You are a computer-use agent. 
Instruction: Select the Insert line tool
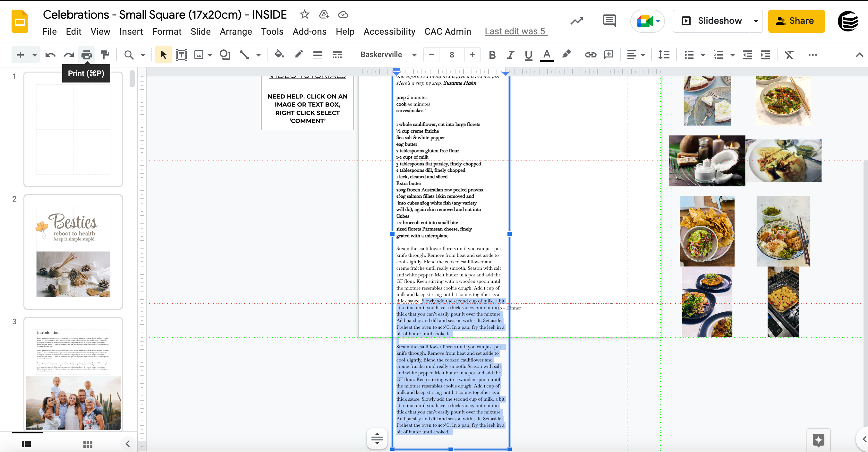click(245, 54)
